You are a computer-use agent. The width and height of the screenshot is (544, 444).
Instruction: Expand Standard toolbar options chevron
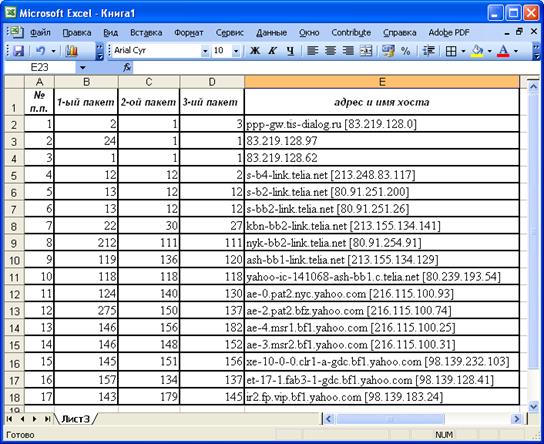click(x=100, y=51)
